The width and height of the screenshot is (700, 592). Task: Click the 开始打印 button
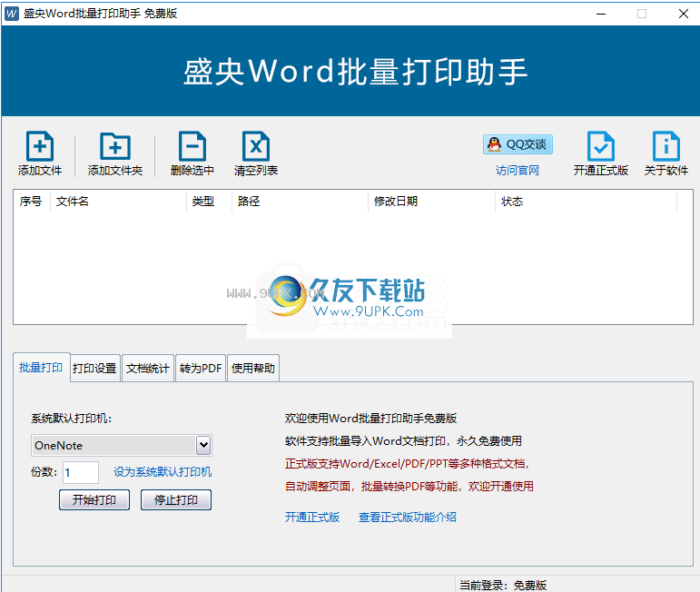click(x=94, y=499)
